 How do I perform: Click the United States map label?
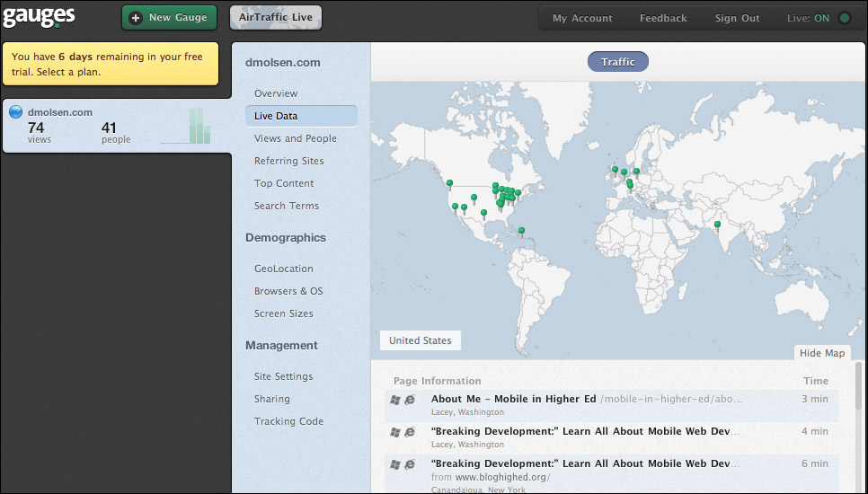click(x=421, y=340)
